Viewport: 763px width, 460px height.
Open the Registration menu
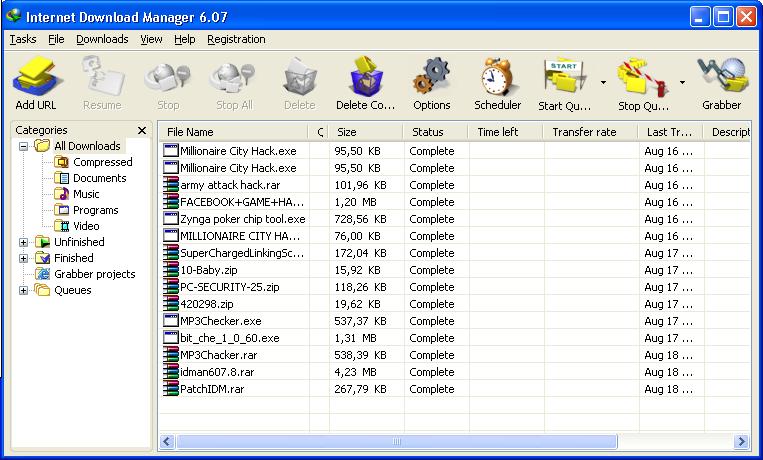point(236,39)
